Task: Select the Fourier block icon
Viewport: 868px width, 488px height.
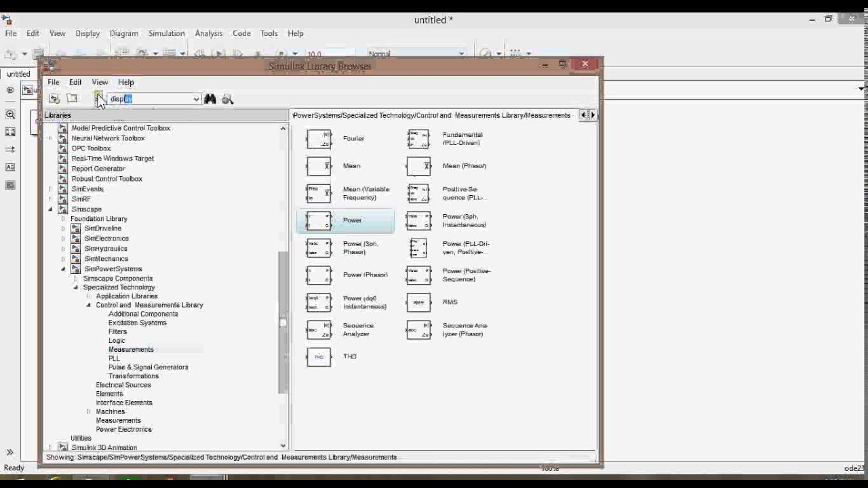Action: coord(319,139)
